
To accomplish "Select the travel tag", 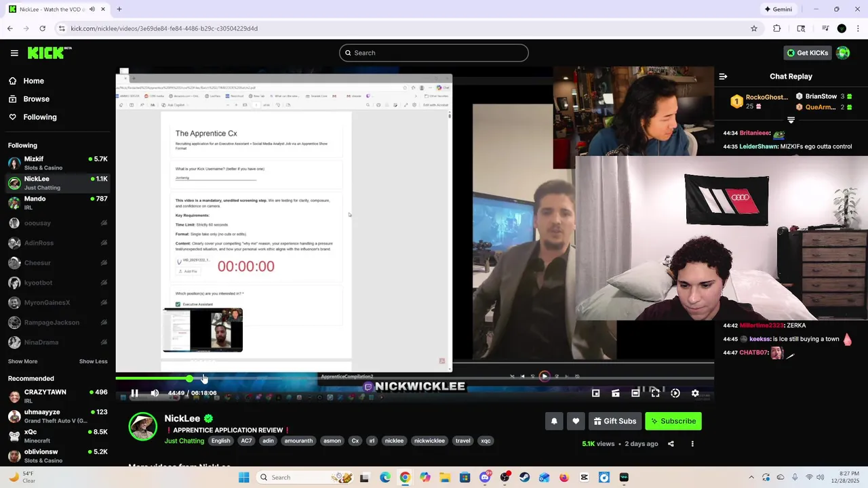I will [x=462, y=441].
